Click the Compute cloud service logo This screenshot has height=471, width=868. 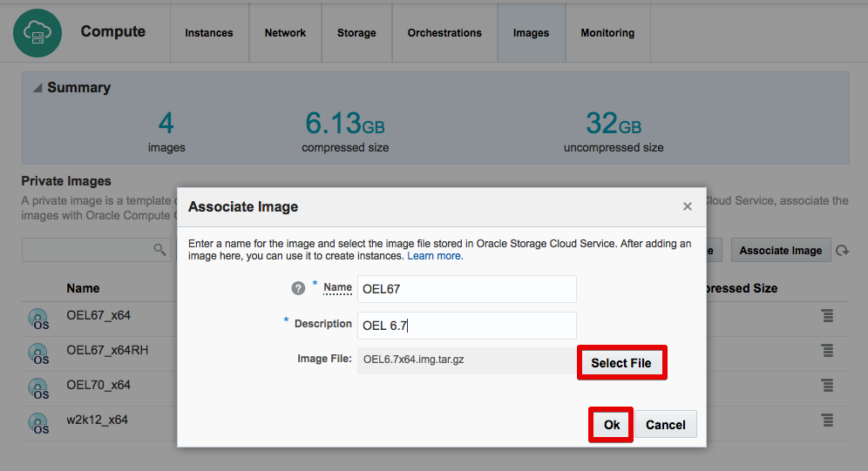pyautogui.click(x=37, y=33)
